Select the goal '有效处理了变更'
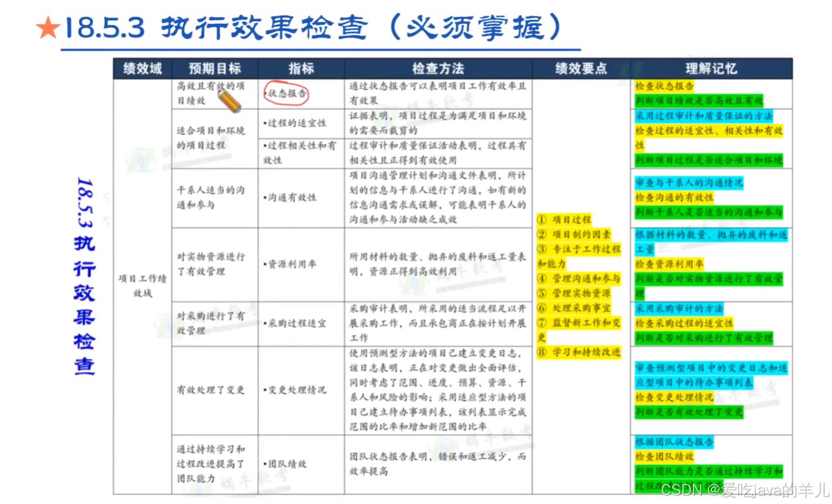832x504 pixels. [211, 390]
